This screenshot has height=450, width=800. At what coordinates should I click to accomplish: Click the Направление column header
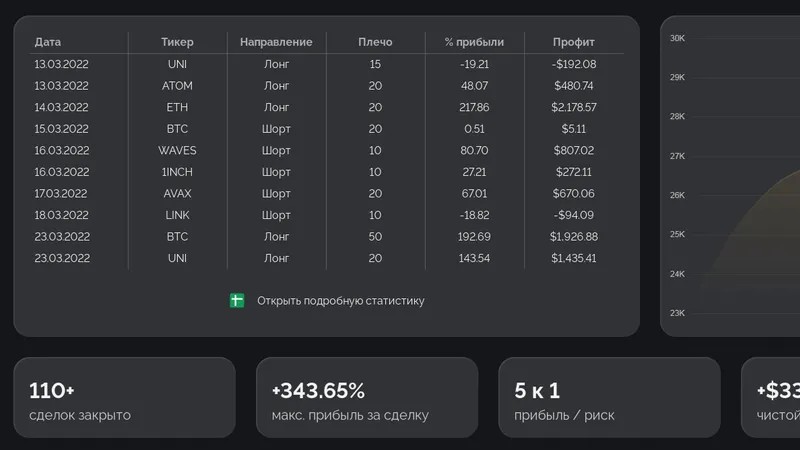click(276, 42)
